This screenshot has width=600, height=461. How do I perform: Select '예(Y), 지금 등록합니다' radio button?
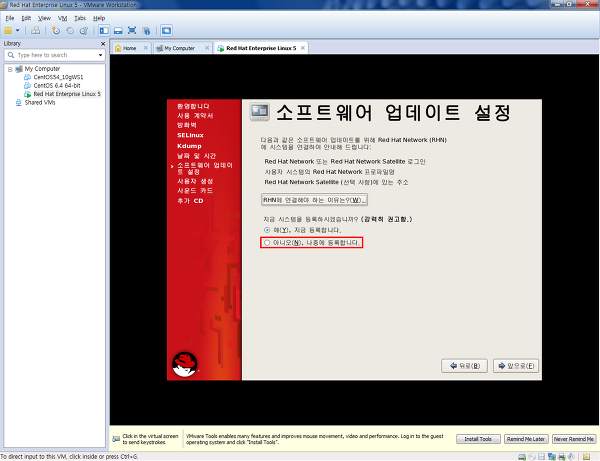(267, 230)
